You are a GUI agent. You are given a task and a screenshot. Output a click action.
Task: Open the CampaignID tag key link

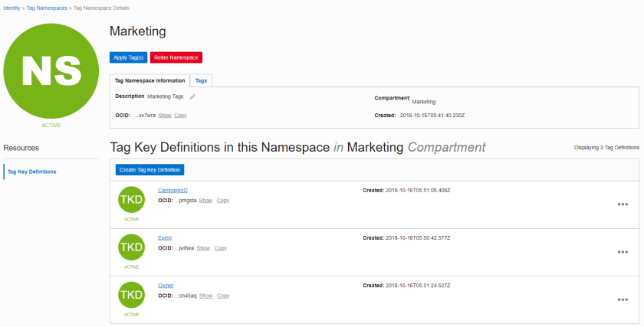pos(172,190)
